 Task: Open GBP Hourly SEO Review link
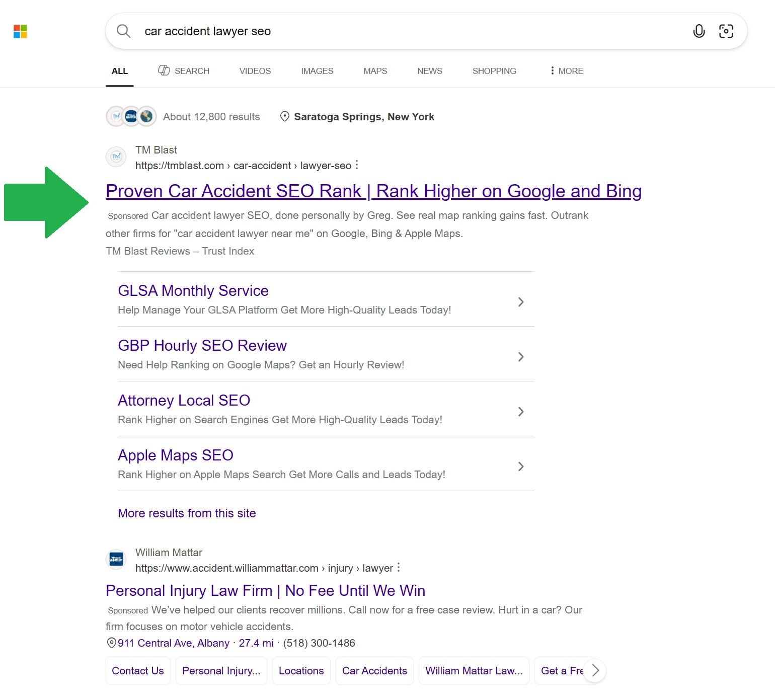tap(202, 346)
